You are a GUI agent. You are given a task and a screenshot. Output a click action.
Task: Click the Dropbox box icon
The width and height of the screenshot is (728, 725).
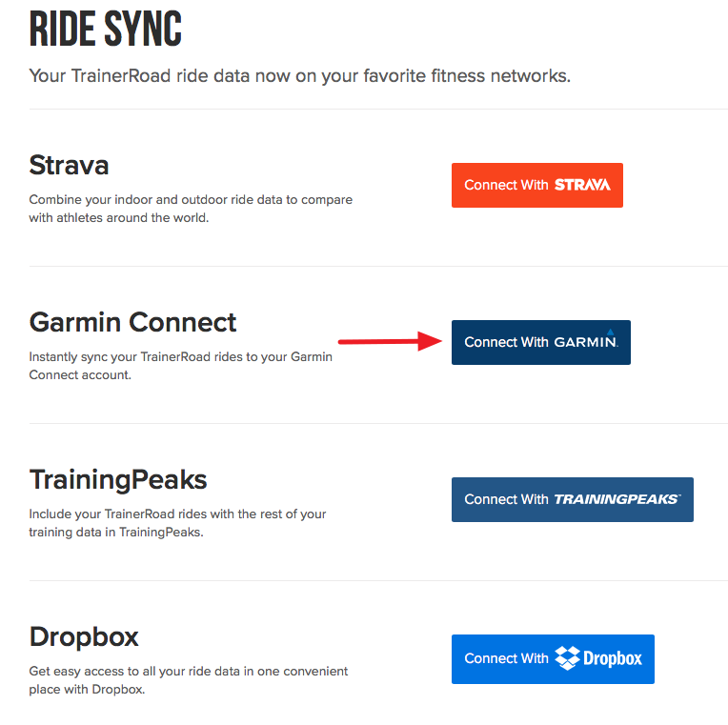pyautogui.click(x=567, y=657)
